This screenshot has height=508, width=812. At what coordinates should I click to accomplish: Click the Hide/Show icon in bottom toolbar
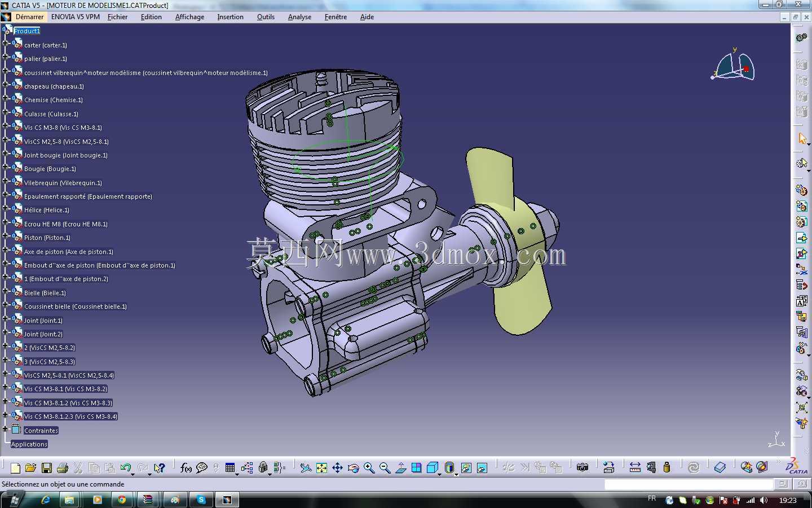(466, 468)
